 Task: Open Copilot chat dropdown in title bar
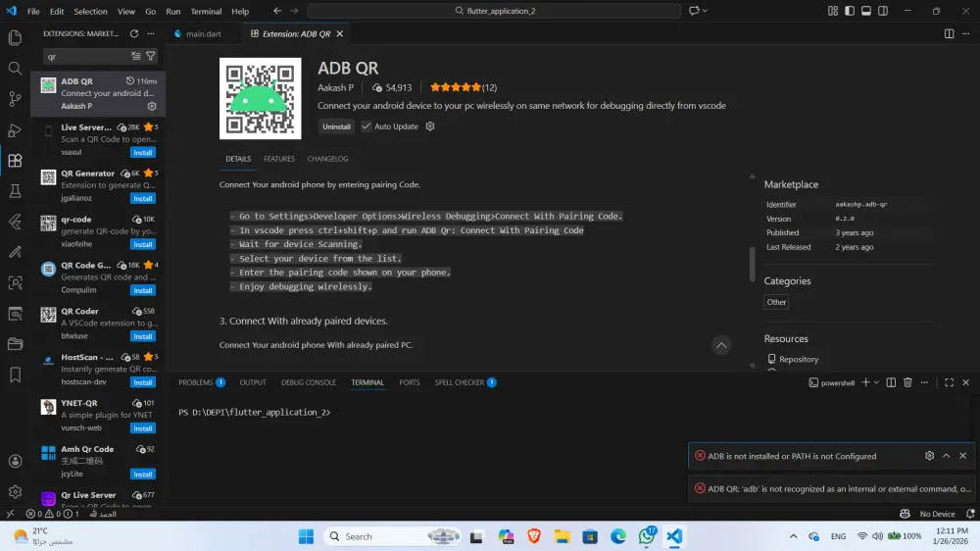tap(705, 11)
